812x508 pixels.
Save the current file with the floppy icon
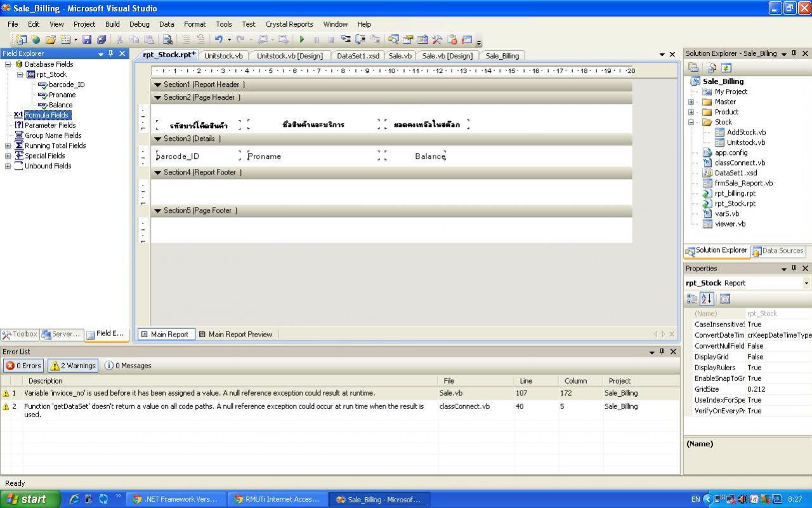pyautogui.click(x=87, y=39)
